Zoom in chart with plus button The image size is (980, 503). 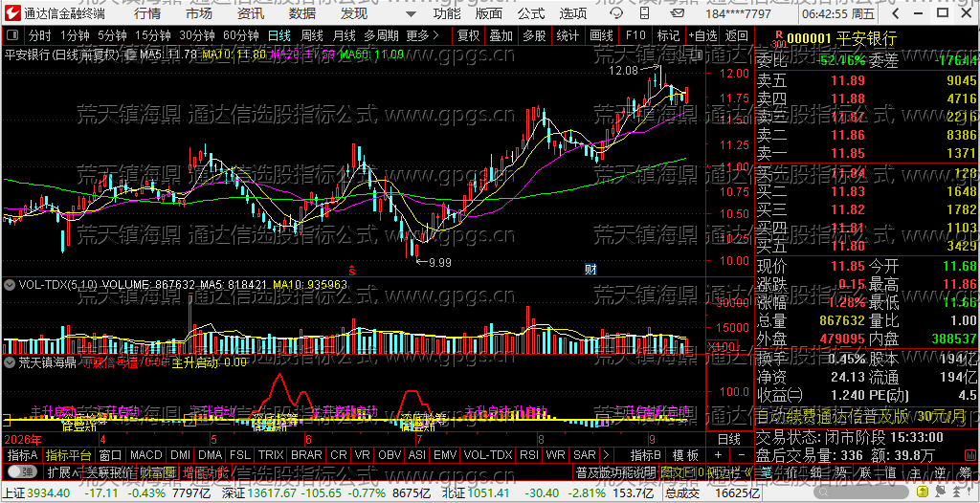718,455
